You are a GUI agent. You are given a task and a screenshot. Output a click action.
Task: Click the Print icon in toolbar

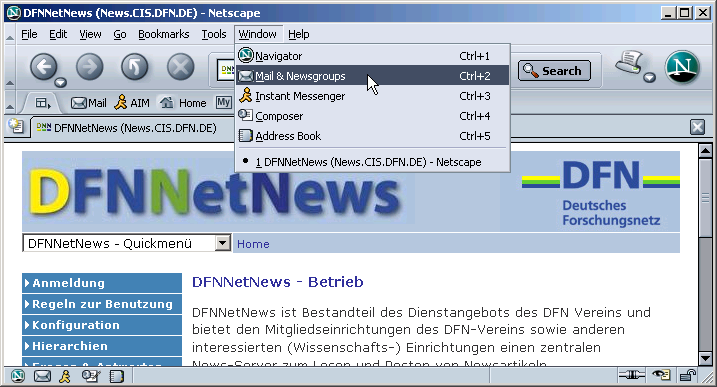pos(629,62)
